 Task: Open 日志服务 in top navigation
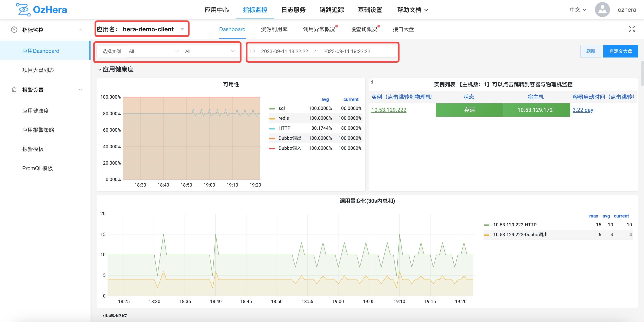point(293,10)
